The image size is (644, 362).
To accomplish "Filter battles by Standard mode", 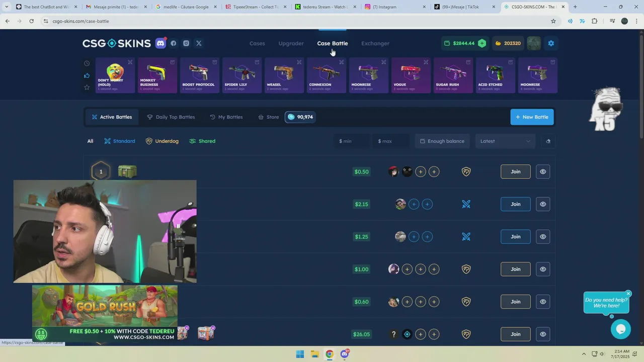I will click(120, 141).
